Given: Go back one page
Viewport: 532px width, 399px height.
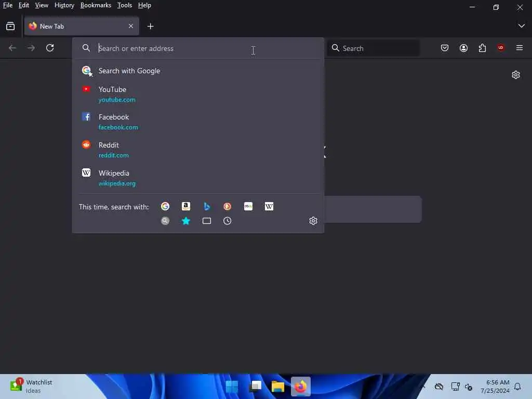Looking at the screenshot, I should pos(12,48).
